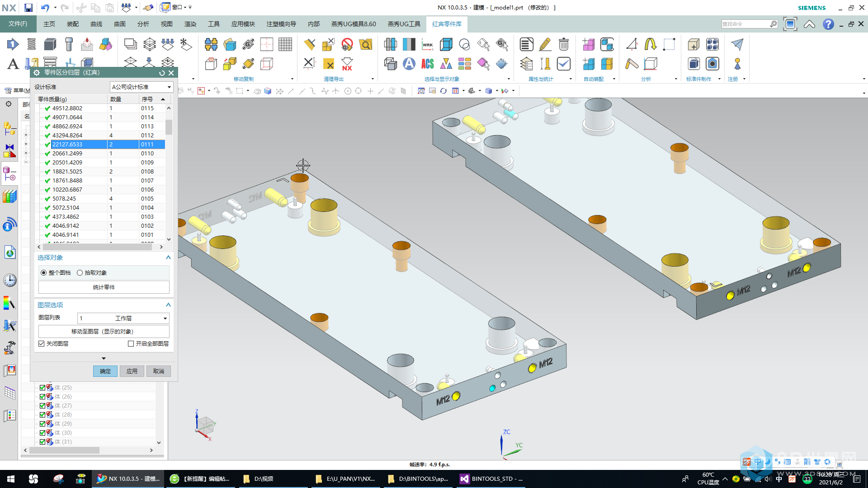Collapse the 选择对象 section
Image resolution: width=868 pixels, height=488 pixels.
tap(168, 258)
